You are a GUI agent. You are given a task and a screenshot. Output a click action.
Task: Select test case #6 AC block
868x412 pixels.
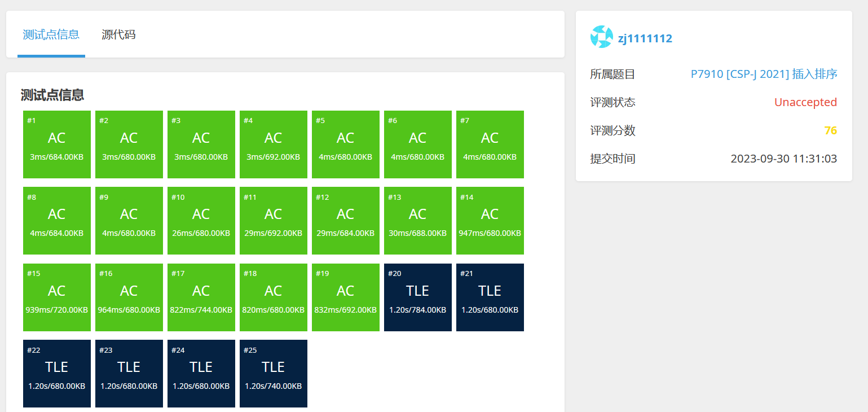pos(418,144)
